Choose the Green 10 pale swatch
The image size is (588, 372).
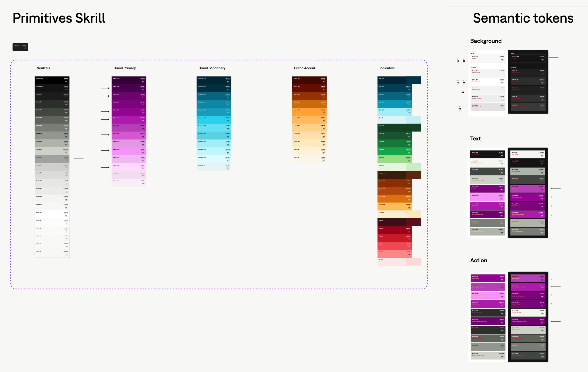tap(399, 167)
